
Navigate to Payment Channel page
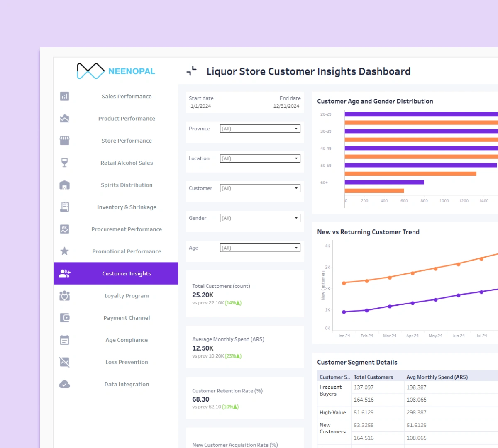[127, 318]
